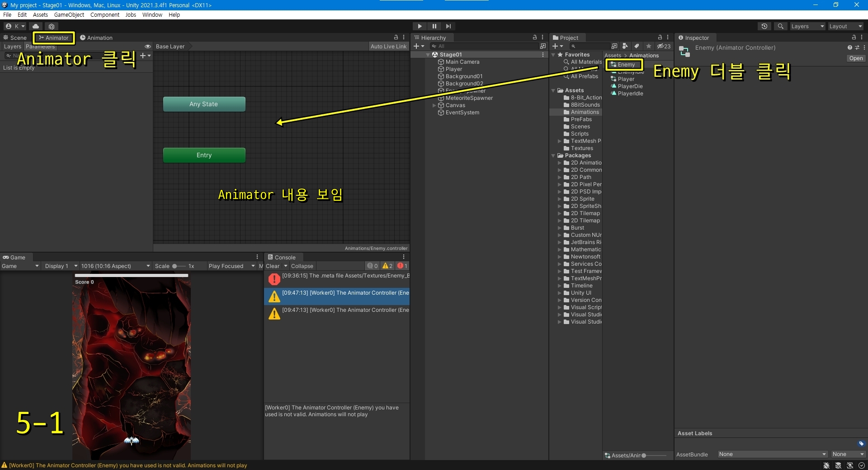Start Play mode with the Play button

tap(420, 26)
